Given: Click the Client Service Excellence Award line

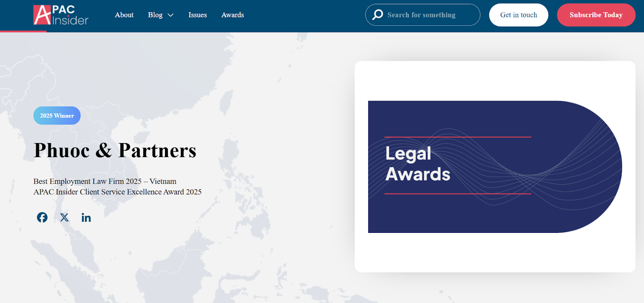Looking at the screenshot, I should point(117,192).
